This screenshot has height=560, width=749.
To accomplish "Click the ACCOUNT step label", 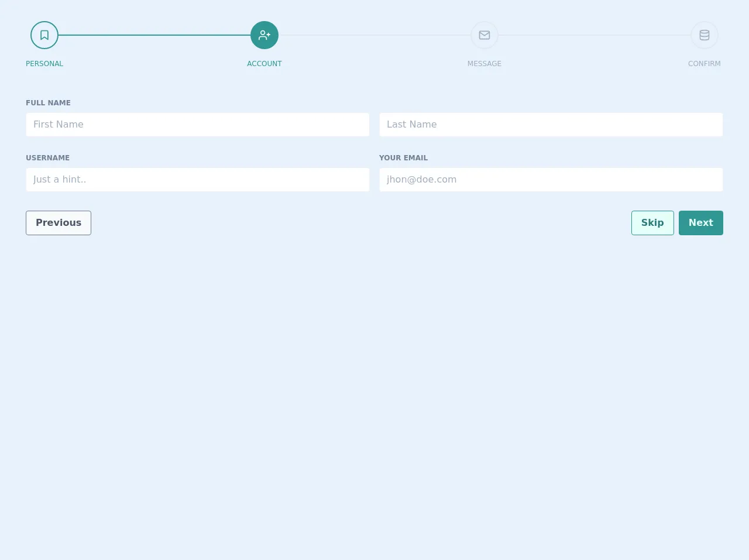I will coord(264,64).
